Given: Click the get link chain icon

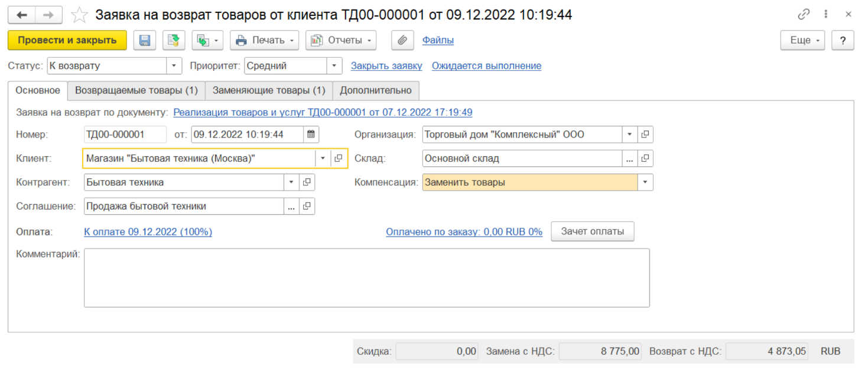Looking at the screenshot, I should 804,15.
